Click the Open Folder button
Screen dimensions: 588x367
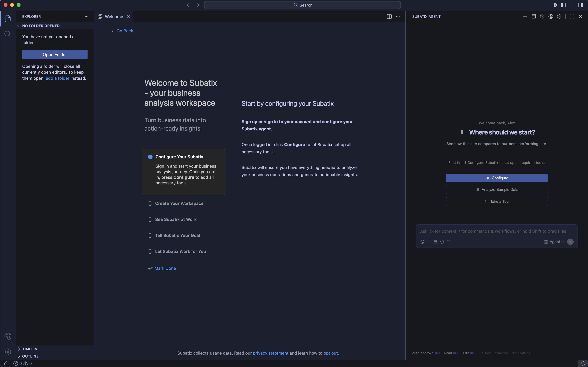coord(55,54)
